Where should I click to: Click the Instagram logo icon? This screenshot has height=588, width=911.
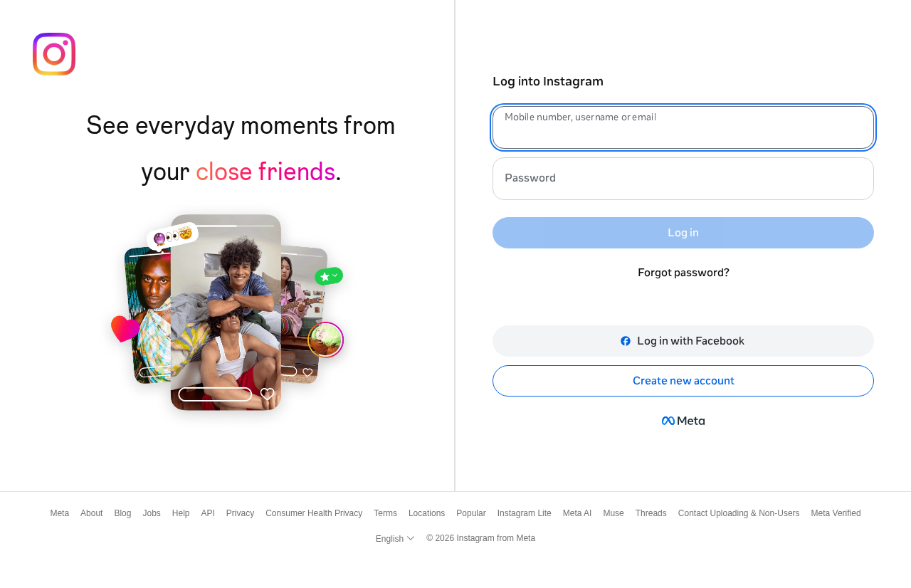[x=54, y=54]
